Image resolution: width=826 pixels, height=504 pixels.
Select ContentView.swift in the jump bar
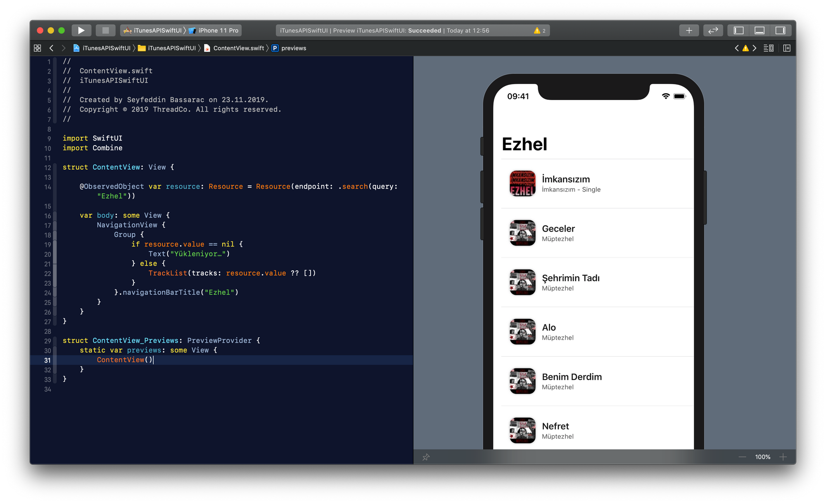(x=238, y=48)
